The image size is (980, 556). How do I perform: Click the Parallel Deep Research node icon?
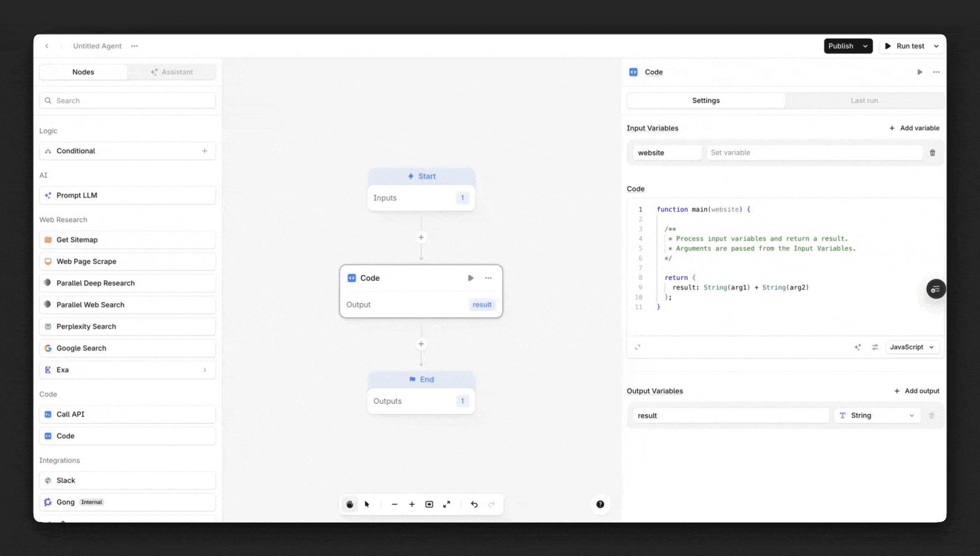(48, 283)
